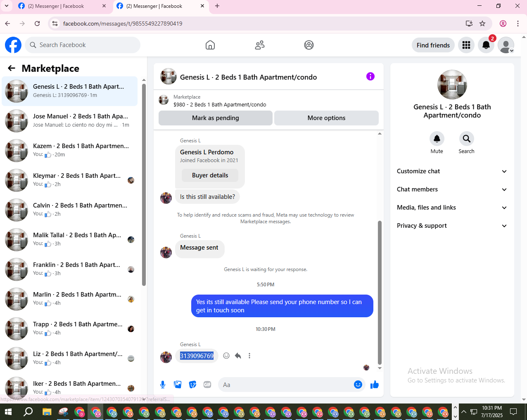Open Windows taskbar search
The image size is (527, 420).
click(28, 412)
